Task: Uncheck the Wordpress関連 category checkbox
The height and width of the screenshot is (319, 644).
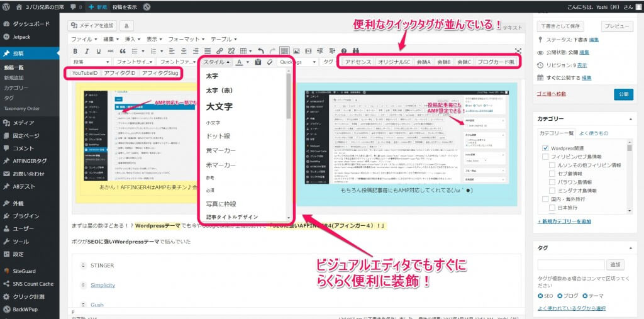Action: [546, 148]
